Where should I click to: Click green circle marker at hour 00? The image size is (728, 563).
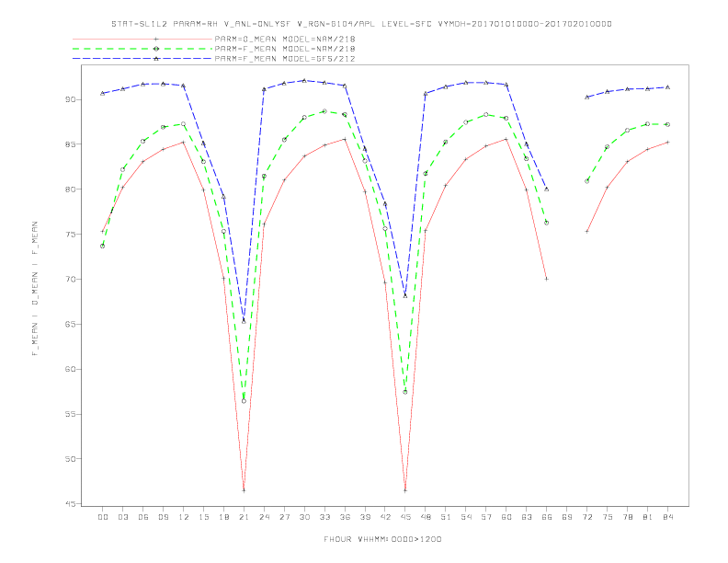click(x=103, y=246)
